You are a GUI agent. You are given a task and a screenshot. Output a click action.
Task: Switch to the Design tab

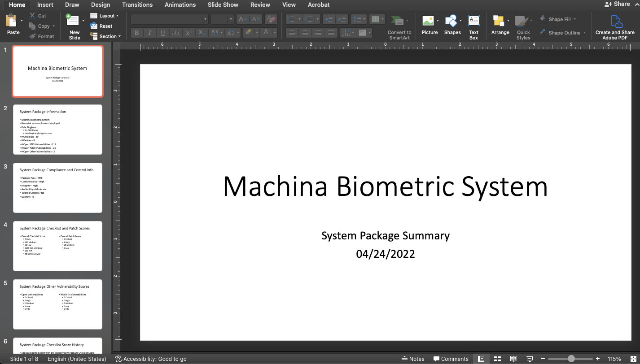pyautogui.click(x=101, y=4)
